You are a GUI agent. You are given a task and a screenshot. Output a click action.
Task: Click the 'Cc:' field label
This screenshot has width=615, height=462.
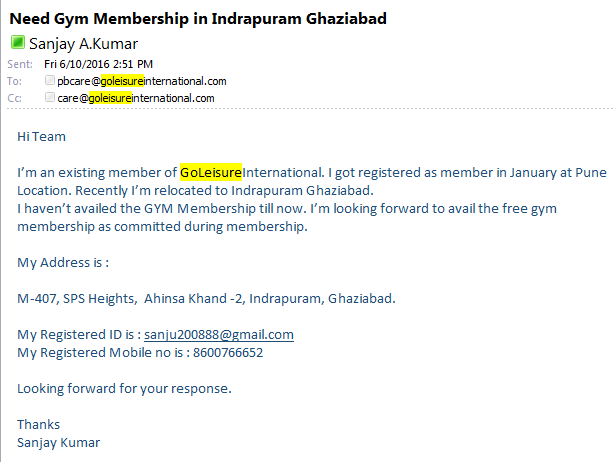pos(14,98)
